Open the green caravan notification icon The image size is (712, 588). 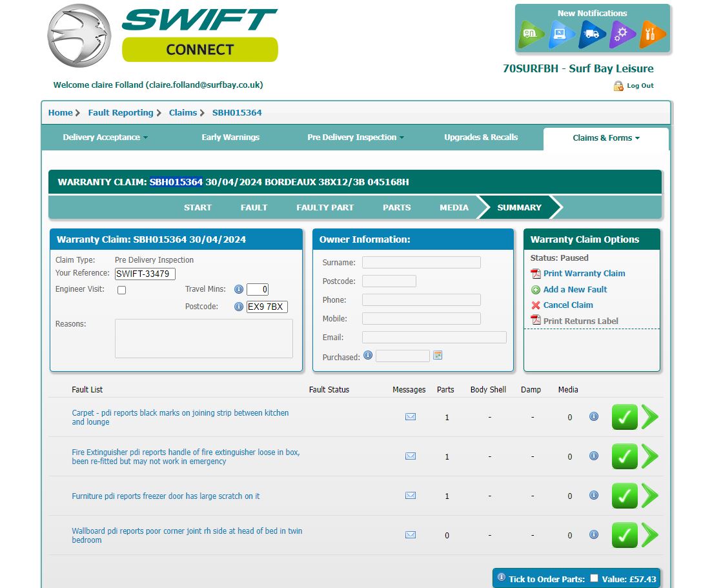tap(531, 34)
